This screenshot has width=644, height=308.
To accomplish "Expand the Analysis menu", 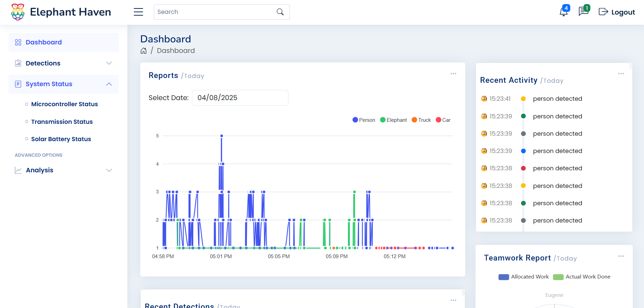I will [x=64, y=170].
